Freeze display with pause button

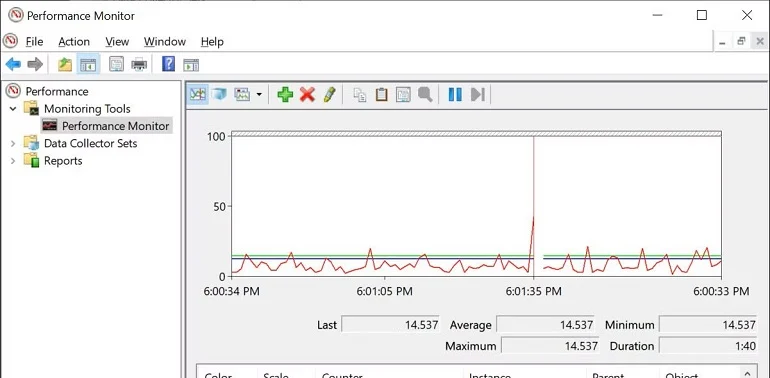tap(455, 94)
